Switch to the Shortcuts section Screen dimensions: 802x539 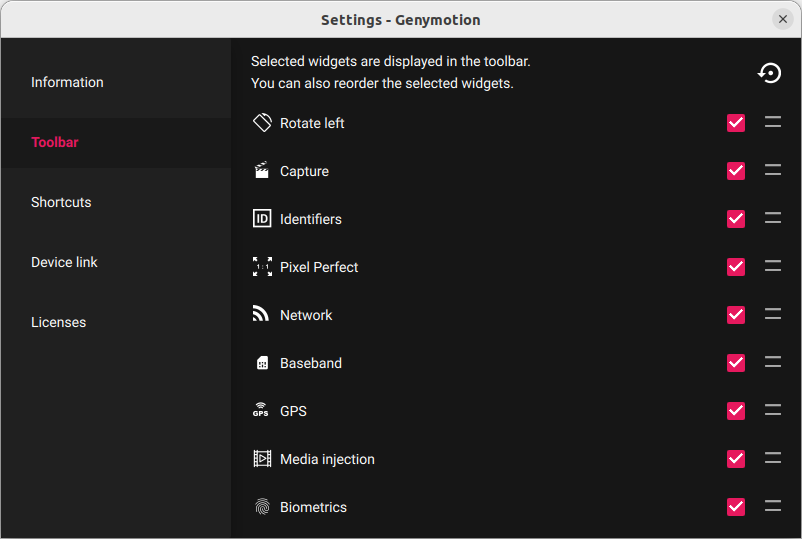click(x=61, y=202)
